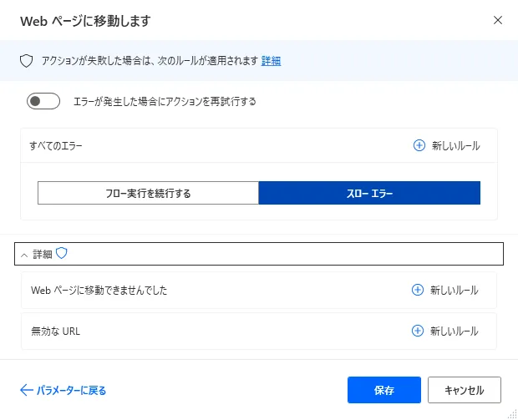Screen dimensions: 518x420
Task: Click the plus icon for Web ページに移動できませんでした
Action: coord(418,291)
